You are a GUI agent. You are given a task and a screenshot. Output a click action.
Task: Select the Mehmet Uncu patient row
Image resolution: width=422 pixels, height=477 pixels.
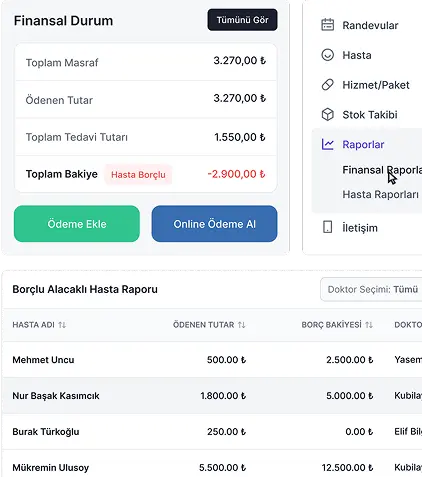(x=212, y=360)
